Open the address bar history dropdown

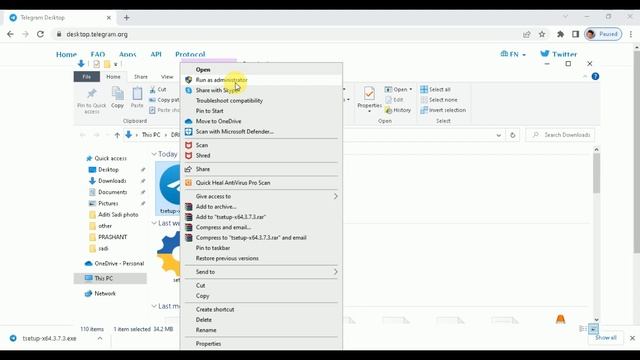[x=498, y=135]
